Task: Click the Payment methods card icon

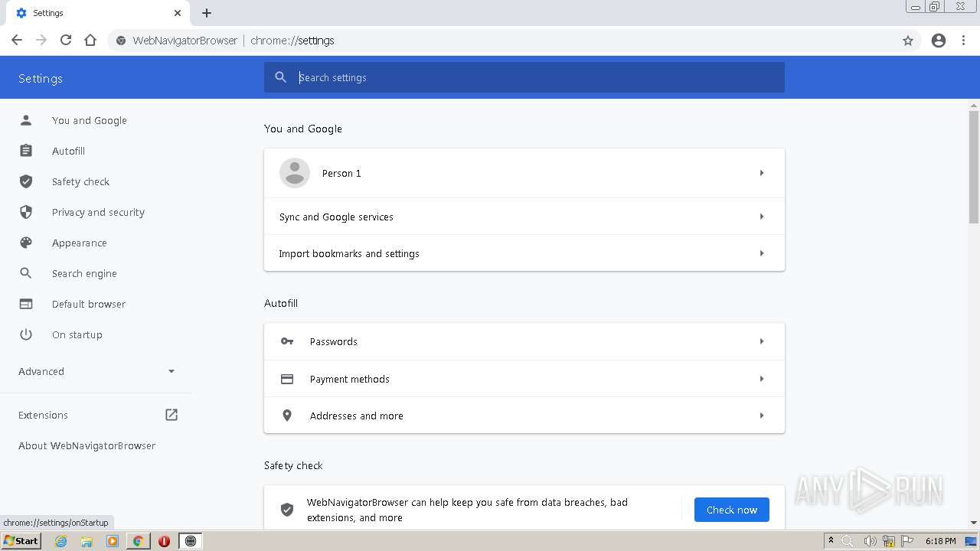Action: [287, 379]
